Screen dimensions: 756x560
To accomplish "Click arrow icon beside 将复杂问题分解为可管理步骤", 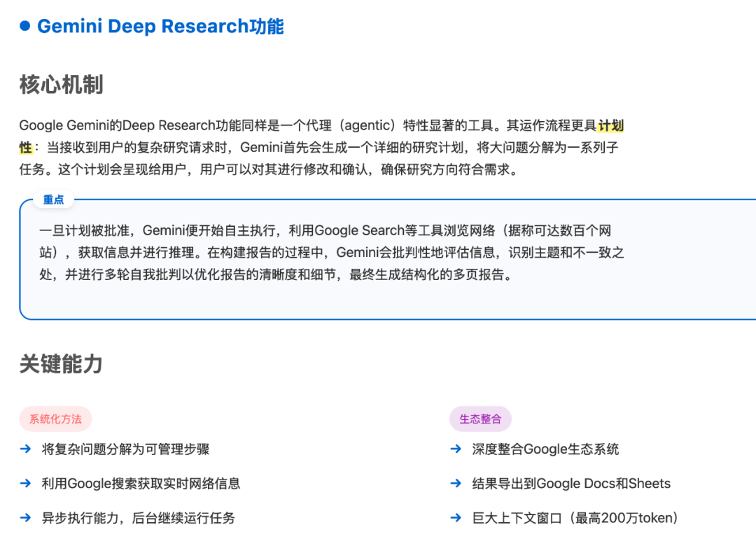I will (26, 449).
